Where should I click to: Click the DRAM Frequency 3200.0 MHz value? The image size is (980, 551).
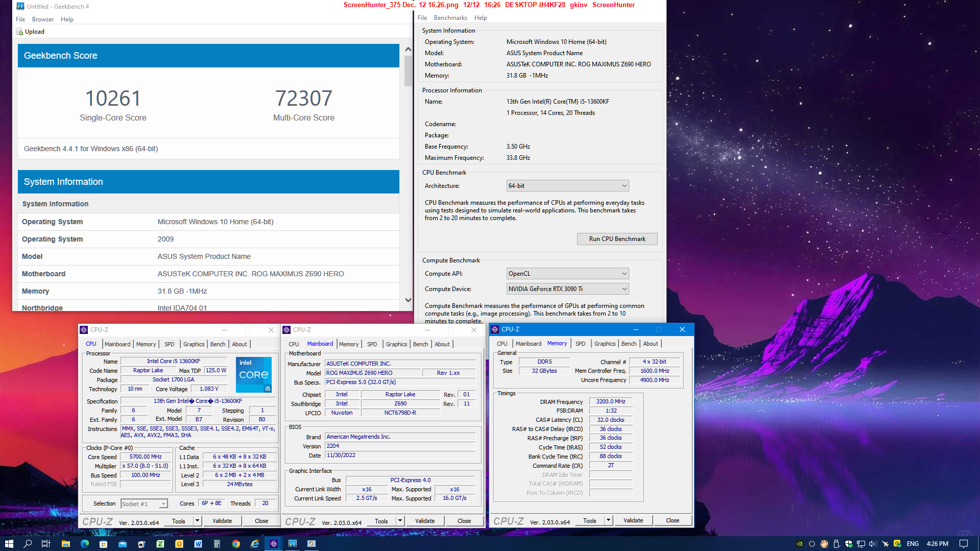611,402
